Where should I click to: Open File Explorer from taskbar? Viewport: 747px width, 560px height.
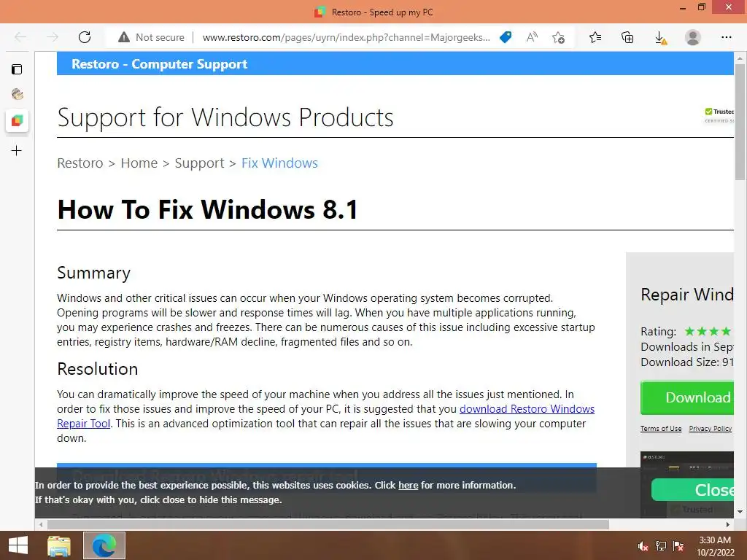click(x=59, y=545)
